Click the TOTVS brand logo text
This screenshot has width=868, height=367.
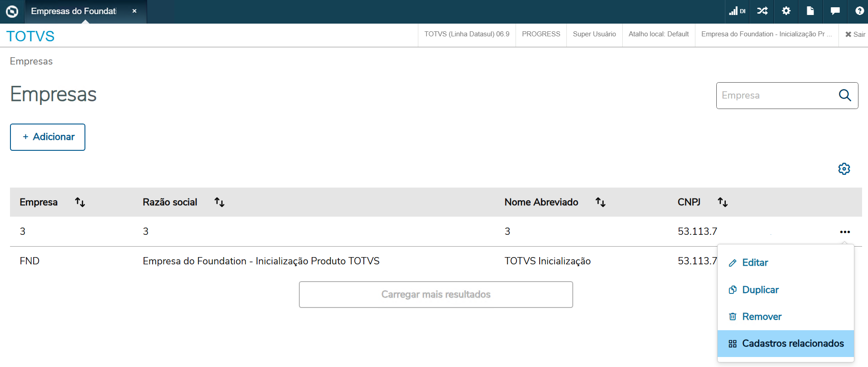30,36
